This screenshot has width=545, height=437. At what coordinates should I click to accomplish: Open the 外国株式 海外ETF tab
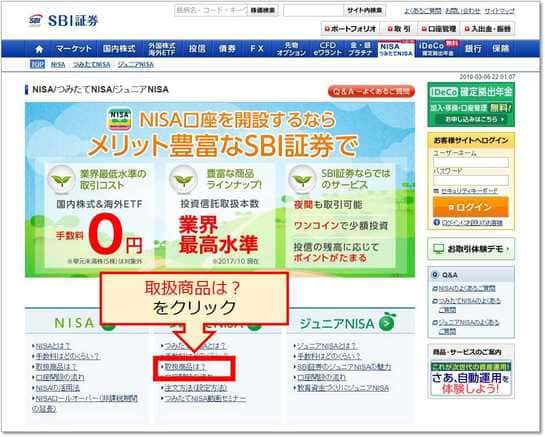pyautogui.click(x=162, y=49)
